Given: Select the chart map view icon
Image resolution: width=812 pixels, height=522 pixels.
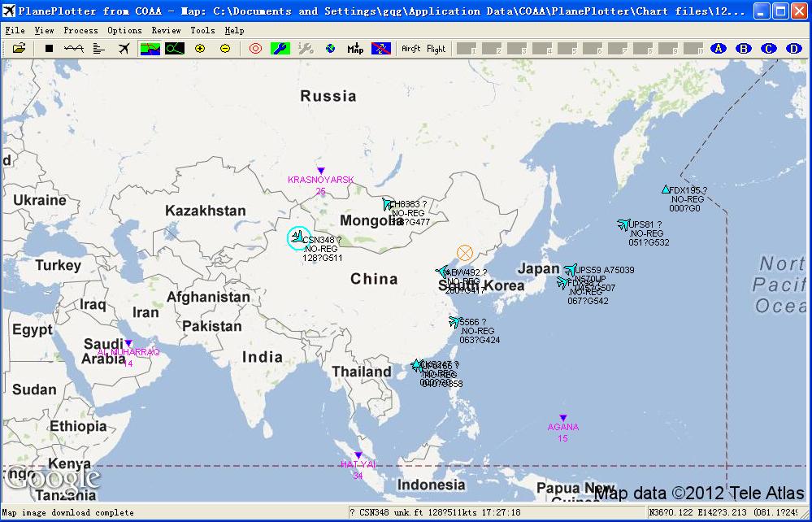Looking at the screenshot, I should tap(150, 49).
